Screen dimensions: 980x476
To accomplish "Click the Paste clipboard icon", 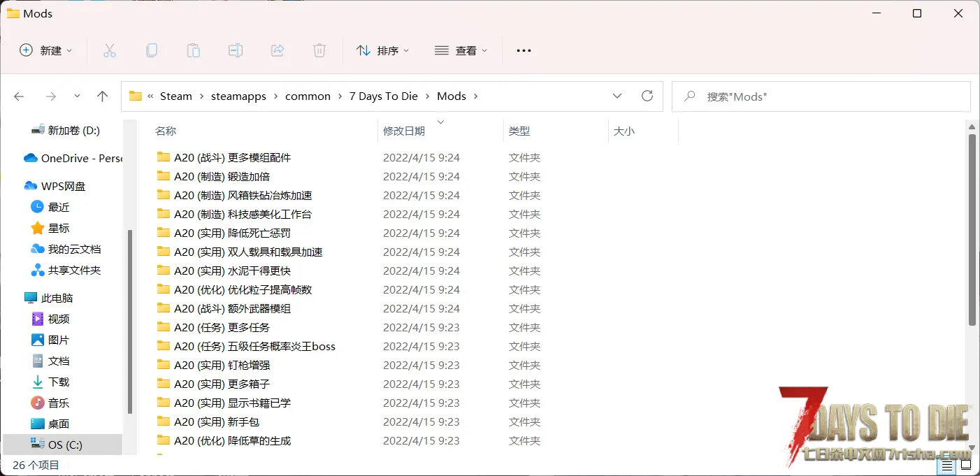I will click(193, 50).
